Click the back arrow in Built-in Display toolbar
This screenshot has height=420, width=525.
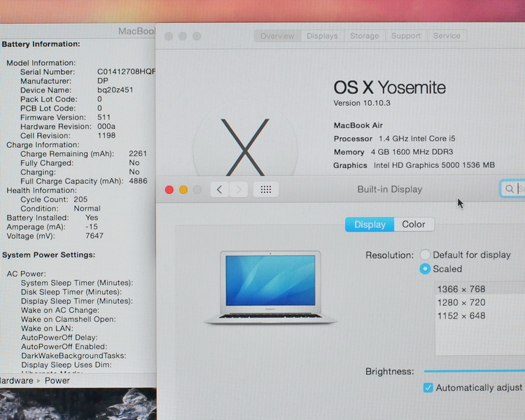(220, 190)
